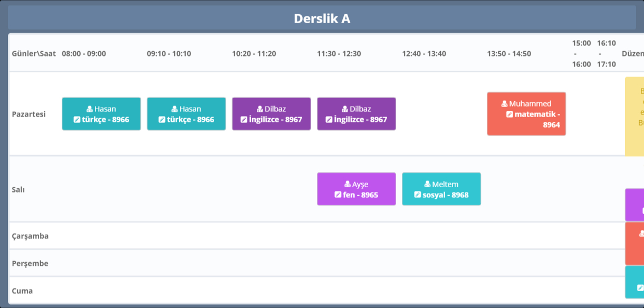Viewport: 644px width, 308px height.
Task: Click the person icon next to Muhammed
Action: click(x=505, y=104)
